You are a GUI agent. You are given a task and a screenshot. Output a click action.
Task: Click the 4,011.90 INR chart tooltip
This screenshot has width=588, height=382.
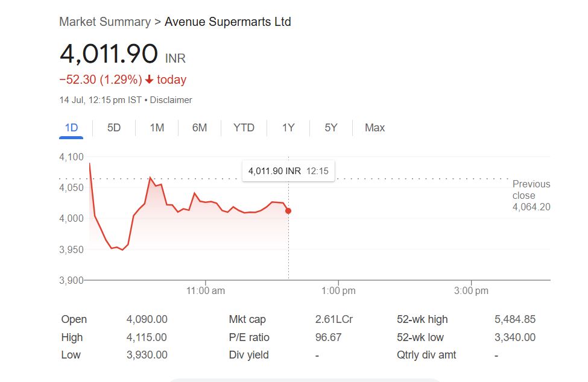tap(288, 171)
